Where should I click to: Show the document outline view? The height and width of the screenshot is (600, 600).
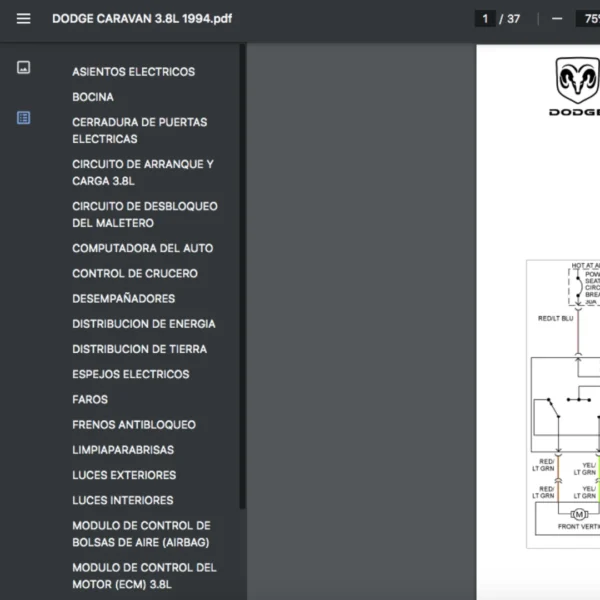tap(24, 118)
